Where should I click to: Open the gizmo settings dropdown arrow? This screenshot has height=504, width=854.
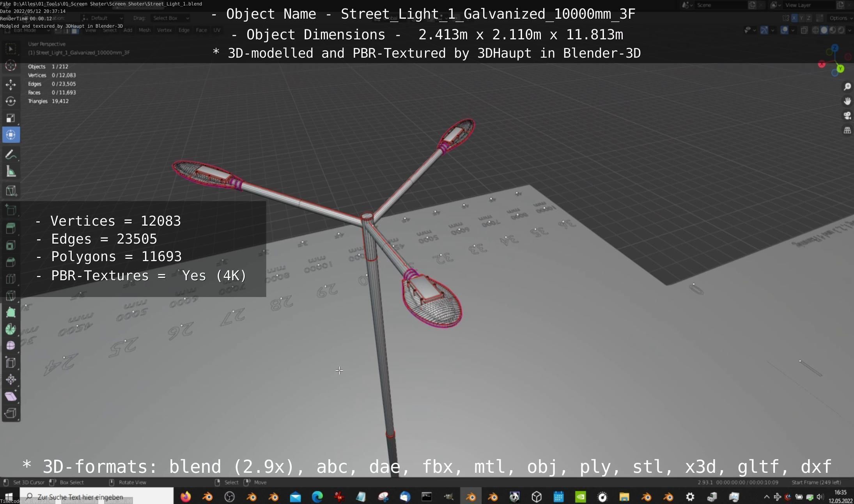tap(772, 30)
